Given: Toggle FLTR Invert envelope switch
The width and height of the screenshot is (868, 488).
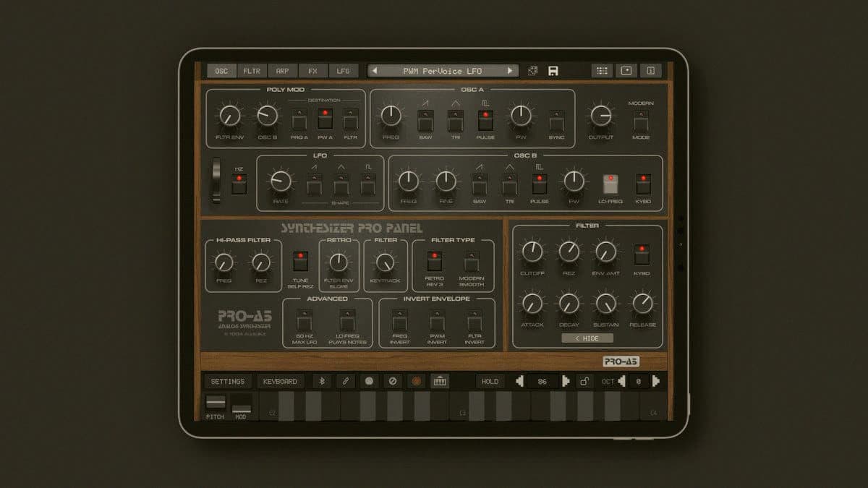Looking at the screenshot, I should coord(475,321).
